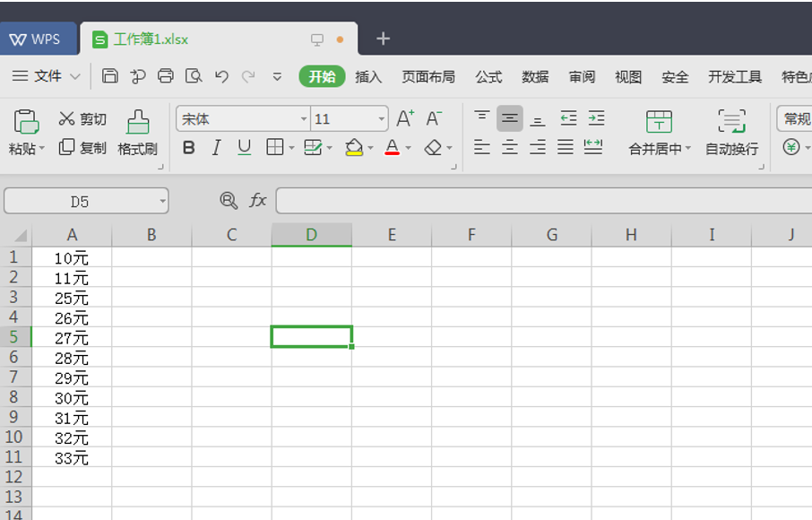Viewport: 812px width, 520px height.
Task: Select row 5 header
Action: point(15,337)
